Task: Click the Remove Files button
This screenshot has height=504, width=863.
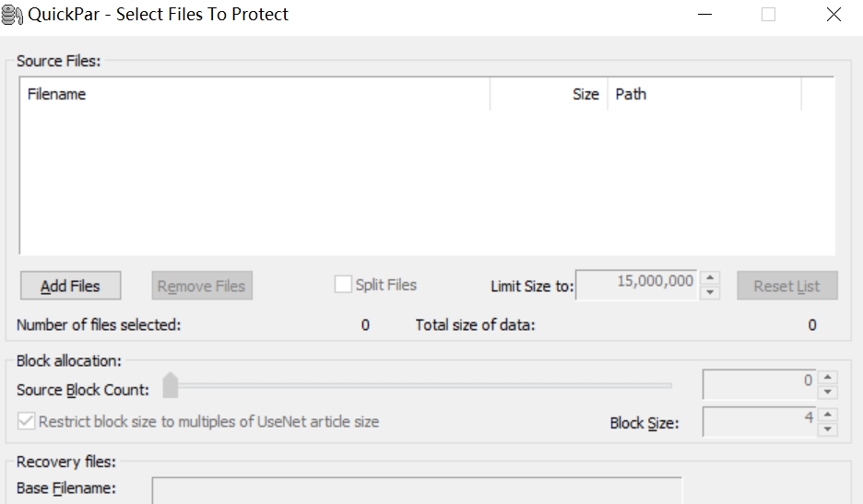Action: (x=202, y=286)
